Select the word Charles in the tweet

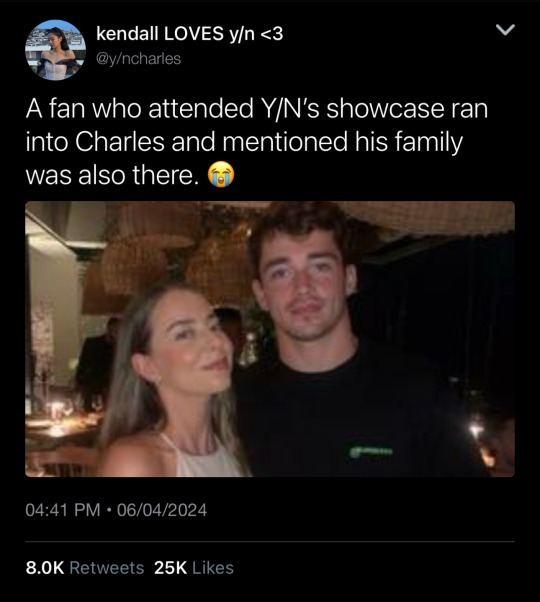tap(120, 142)
